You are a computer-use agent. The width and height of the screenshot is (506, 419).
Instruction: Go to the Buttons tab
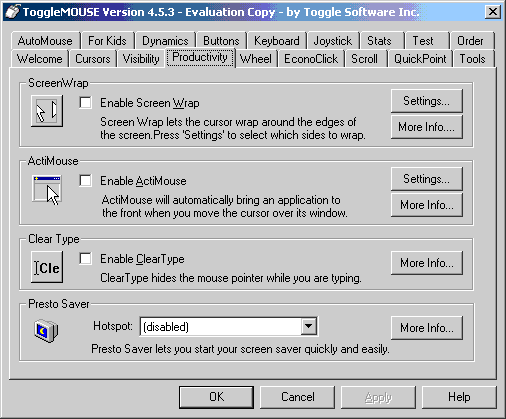(x=221, y=41)
